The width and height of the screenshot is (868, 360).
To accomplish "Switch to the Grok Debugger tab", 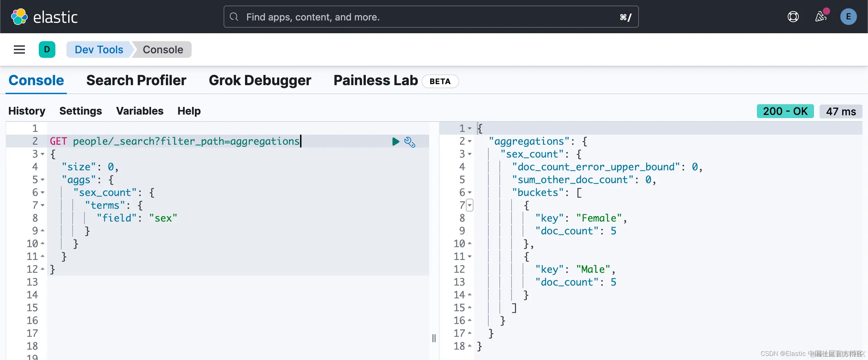I will click(260, 80).
